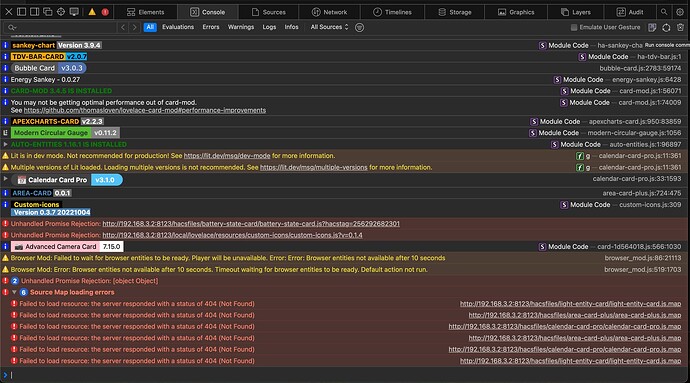Open the Audit tab
Screen dimensions: 690x383
pyautogui.click(x=630, y=12)
